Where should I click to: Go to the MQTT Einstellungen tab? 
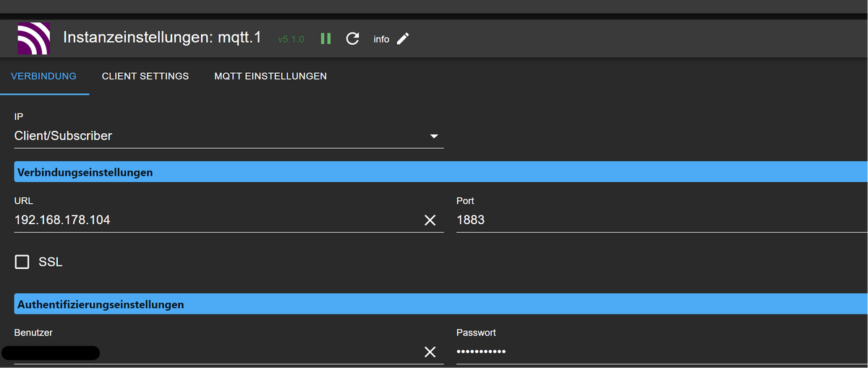point(271,76)
